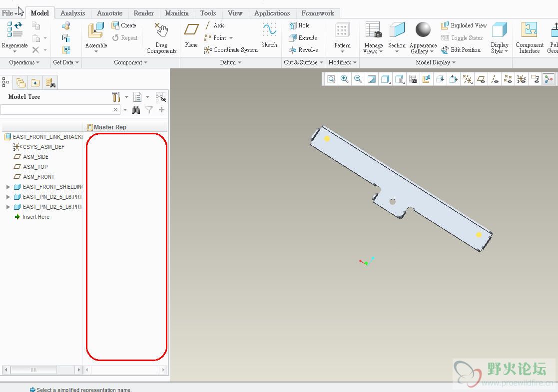Screen dimensions: 558x392
Task: Switch to the Analysis tab
Action: [72, 13]
